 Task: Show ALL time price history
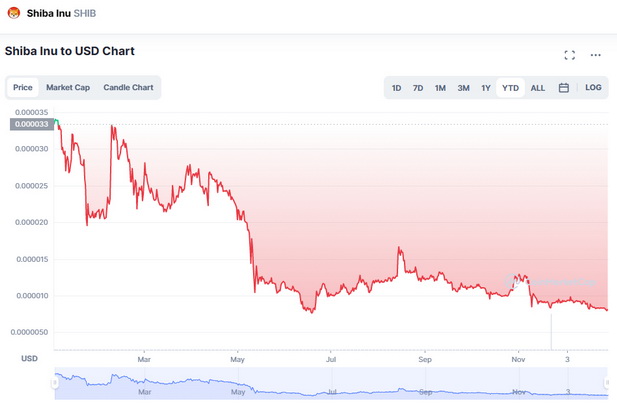tap(538, 88)
